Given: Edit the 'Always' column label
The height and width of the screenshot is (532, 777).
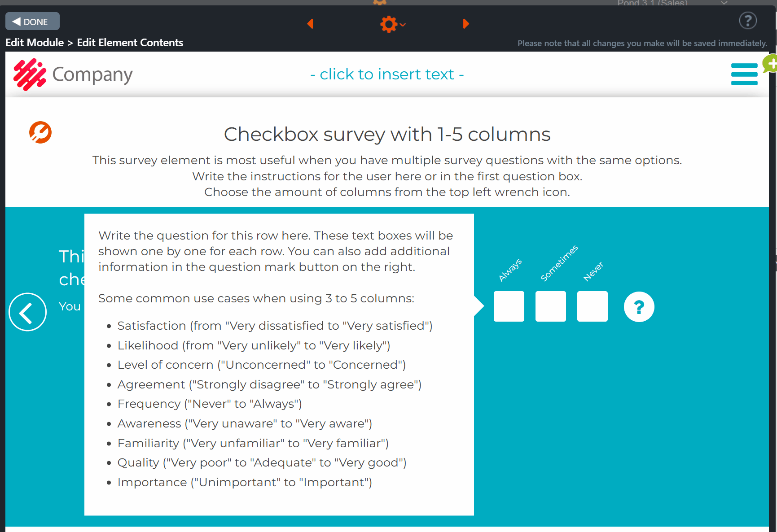Looking at the screenshot, I should click(x=510, y=270).
